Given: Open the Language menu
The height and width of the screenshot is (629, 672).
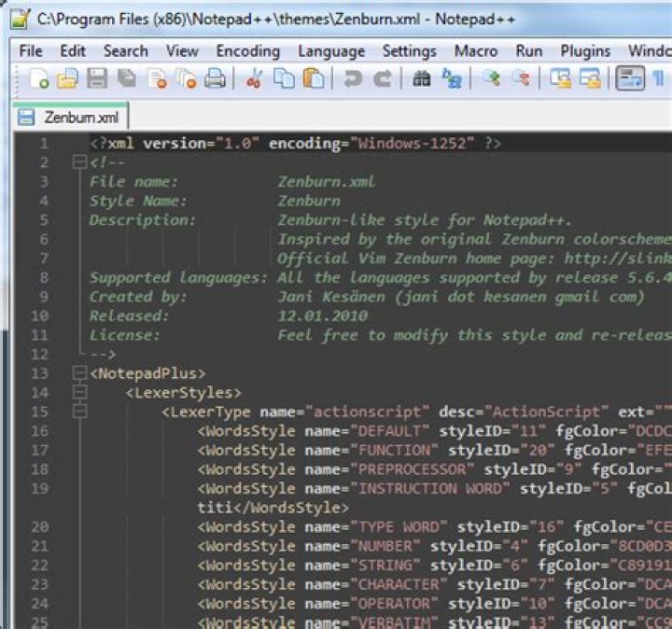Looking at the screenshot, I should tap(331, 51).
